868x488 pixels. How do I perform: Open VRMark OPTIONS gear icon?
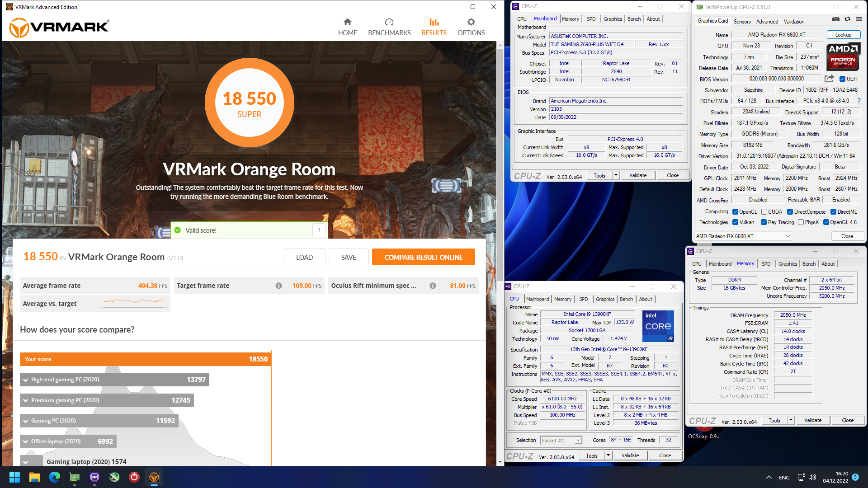click(471, 22)
